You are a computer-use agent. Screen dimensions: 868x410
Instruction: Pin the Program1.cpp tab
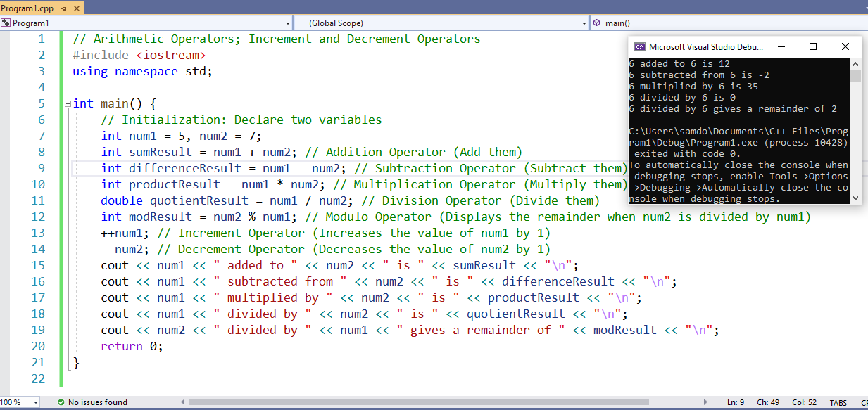[63, 8]
